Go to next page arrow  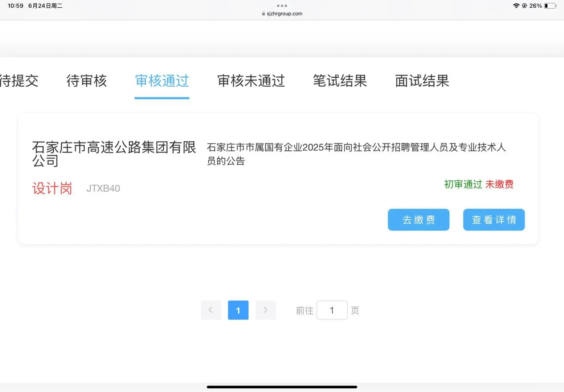point(266,310)
